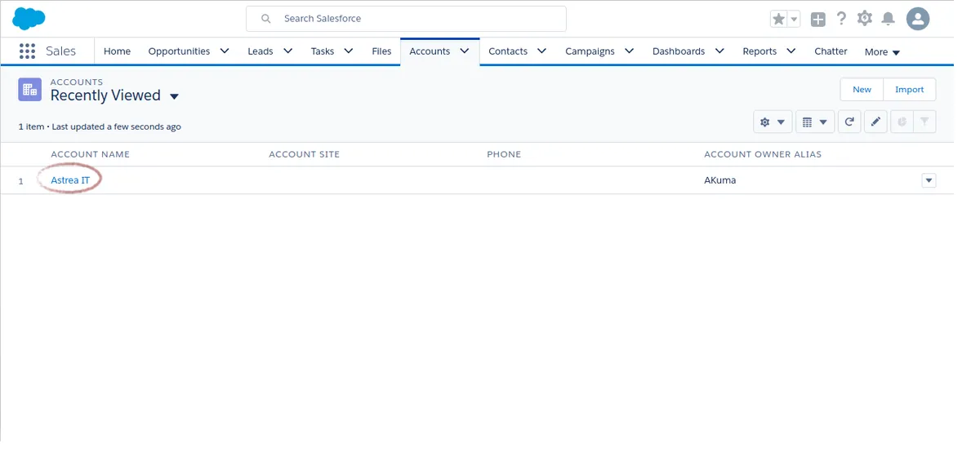Viewport: 980px width, 466px height.
Task: Open the Help question mark icon
Action: pos(841,18)
